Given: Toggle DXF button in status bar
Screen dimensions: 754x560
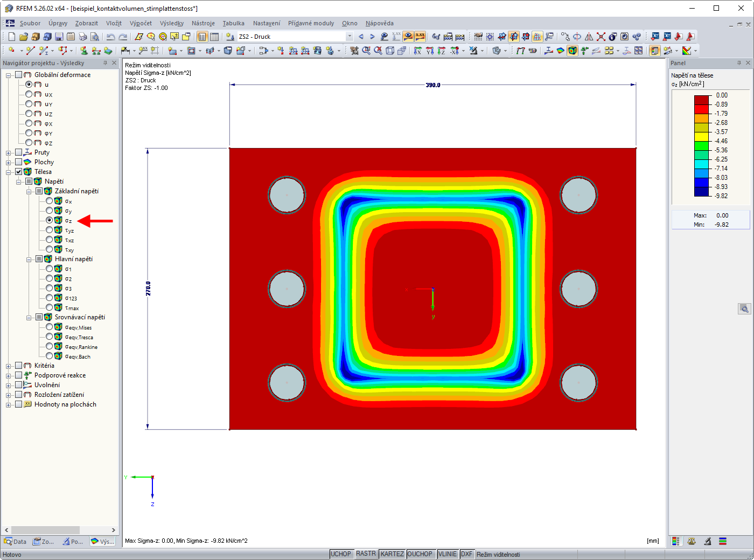Looking at the screenshot, I should pyautogui.click(x=466, y=554).
